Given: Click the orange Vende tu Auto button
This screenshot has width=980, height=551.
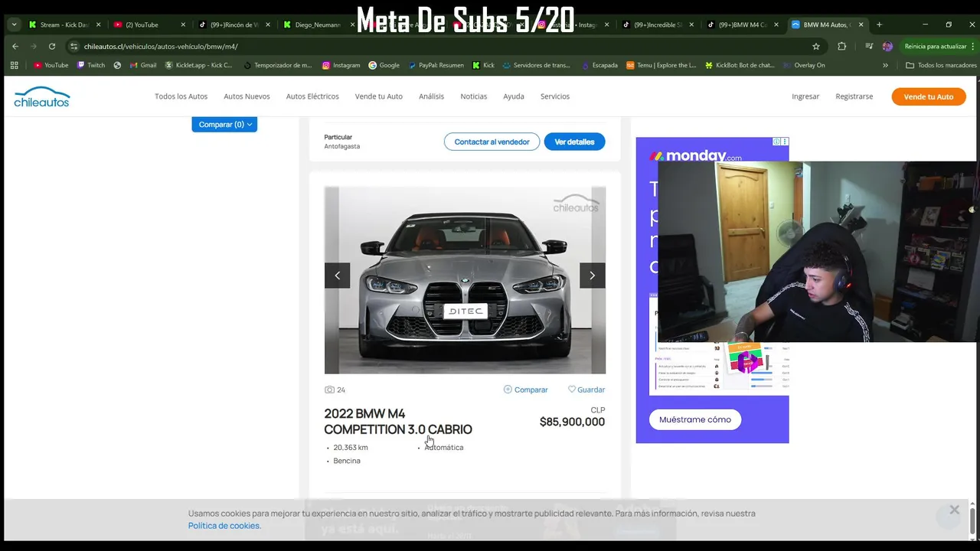Looking at the screenshot, I should [929, 96].
